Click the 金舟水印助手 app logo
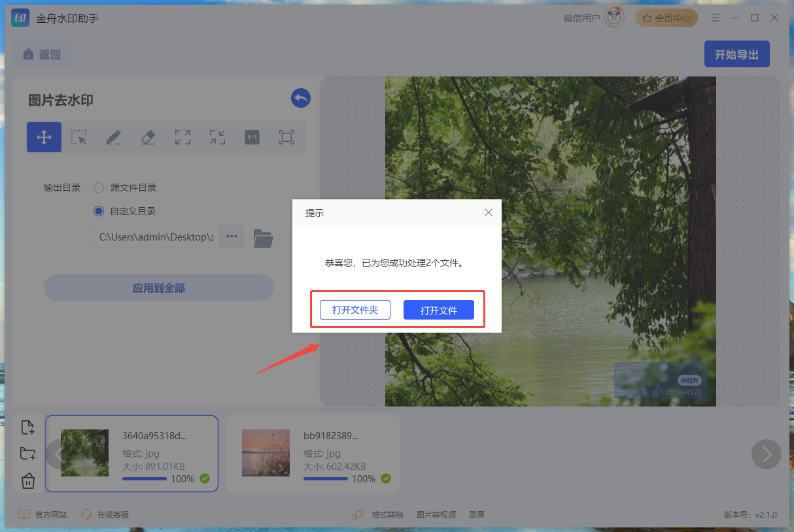This screenshot has width=794, height=532. pos(20,18)
